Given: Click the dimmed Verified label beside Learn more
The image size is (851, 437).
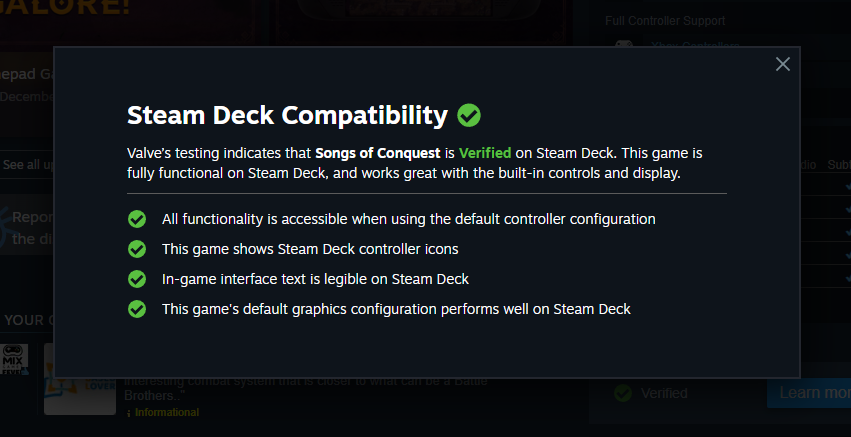Looking at the screenshot, I should pos(664,393).
